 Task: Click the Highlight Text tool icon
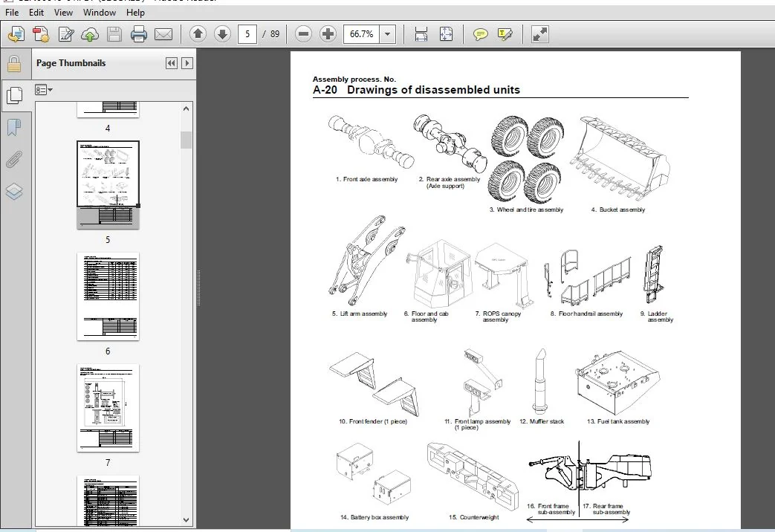505,34
